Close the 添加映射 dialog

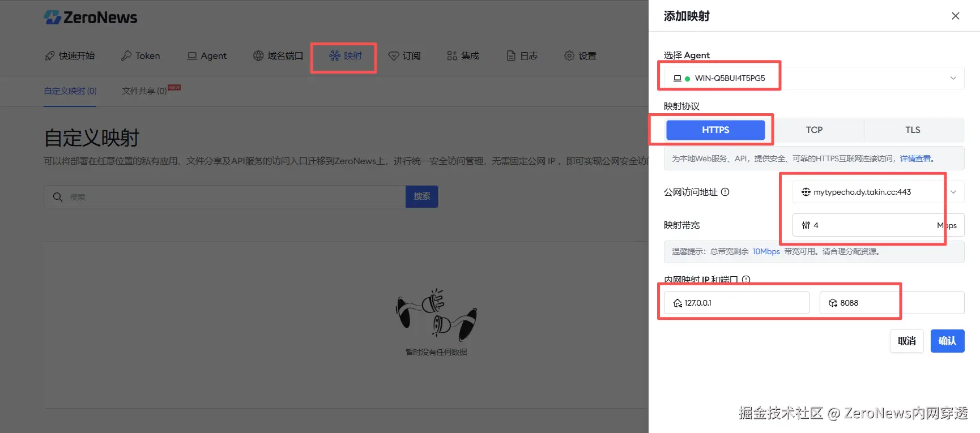click(956, 16)
